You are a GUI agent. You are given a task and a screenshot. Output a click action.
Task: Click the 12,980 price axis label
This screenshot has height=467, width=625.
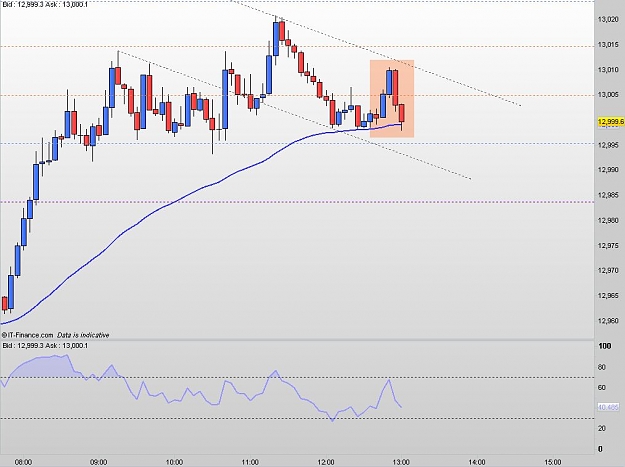tap(608, 220)
